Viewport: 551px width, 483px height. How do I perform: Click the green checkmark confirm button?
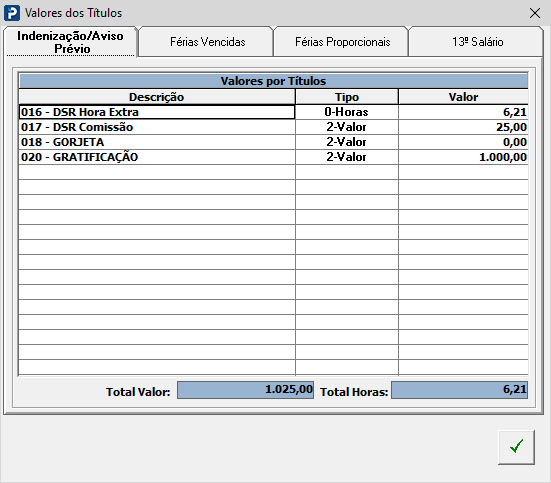click(516, 447)
